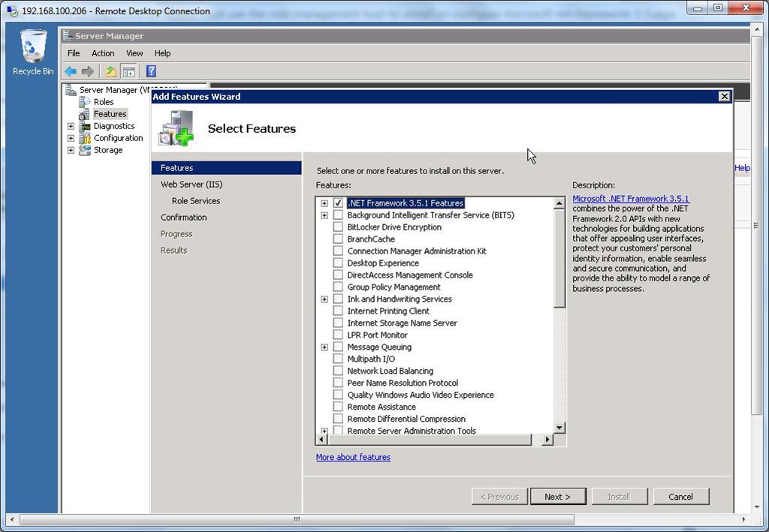The height and width of the screenshot is (532, 769).
Task: Open the View menu
Action: (134, 53)
